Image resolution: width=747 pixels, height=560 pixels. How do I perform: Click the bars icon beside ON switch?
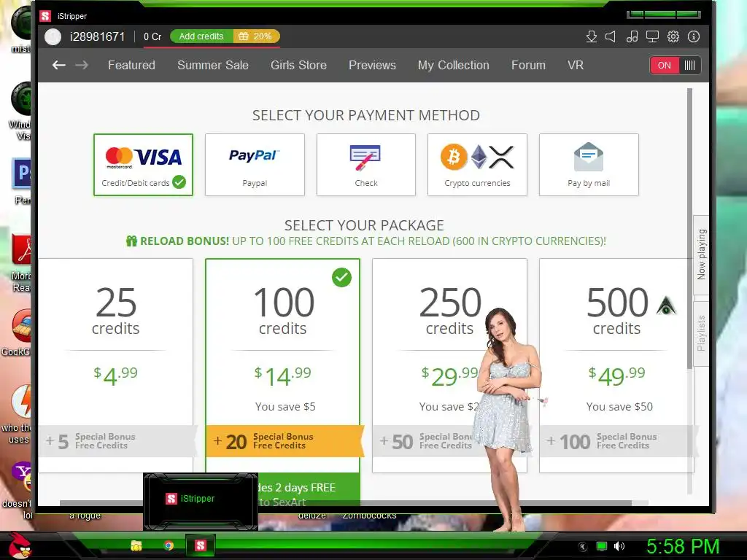coord(689,65)
